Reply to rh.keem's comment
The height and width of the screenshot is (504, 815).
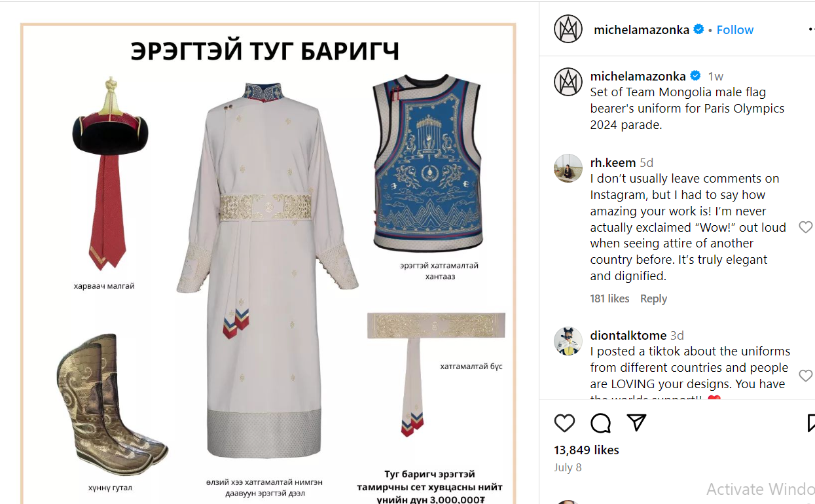click(x=653, y=298)
